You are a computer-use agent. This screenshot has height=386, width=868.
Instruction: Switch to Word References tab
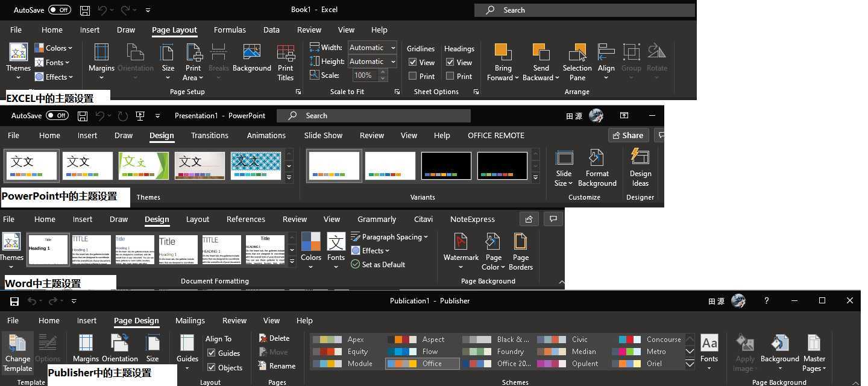tap(246, 219)
